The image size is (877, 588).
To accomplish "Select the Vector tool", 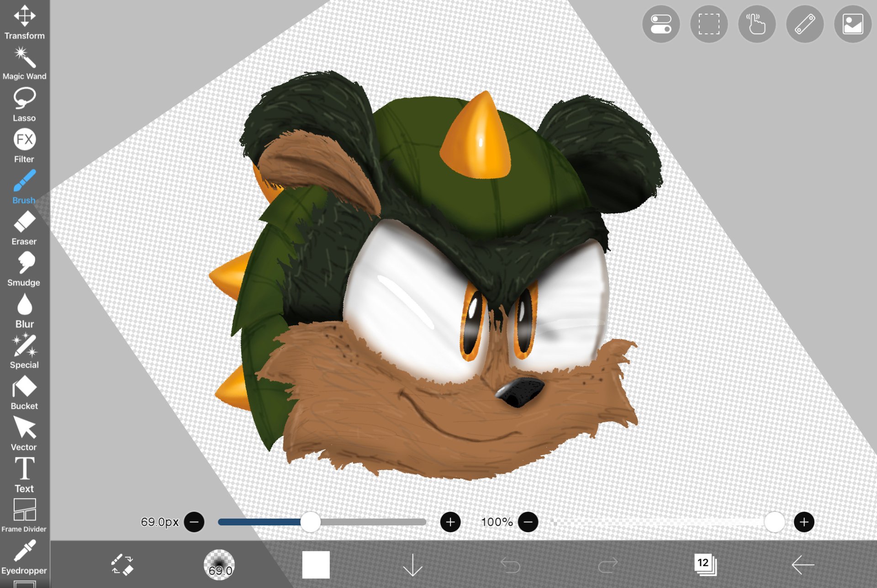I will (25, 434).
